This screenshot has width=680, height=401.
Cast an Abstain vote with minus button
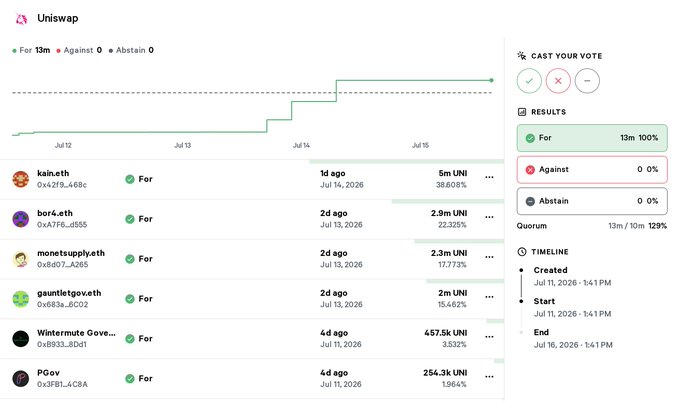pyautogui.click(x=587, y=81)
